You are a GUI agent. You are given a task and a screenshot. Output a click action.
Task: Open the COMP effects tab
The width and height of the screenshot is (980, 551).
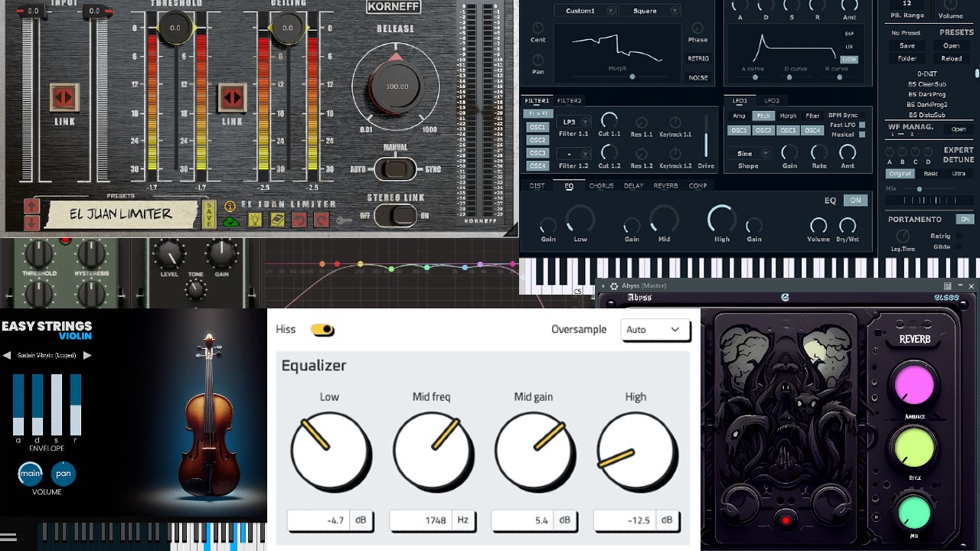coord(697,186)
